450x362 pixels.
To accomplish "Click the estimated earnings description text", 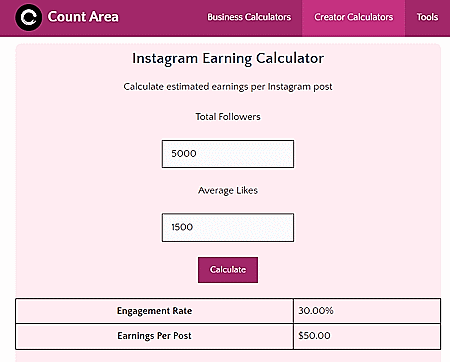I will pos(228,87).
